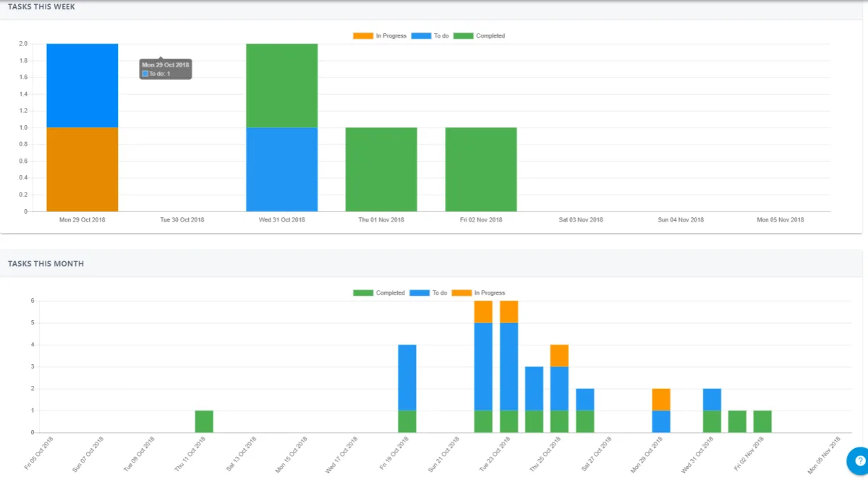Viewport: 868px width, 480px height.
Task: Select green Completed bar for Wed 31 Oct weekly
Action: (x=282, y=85)
